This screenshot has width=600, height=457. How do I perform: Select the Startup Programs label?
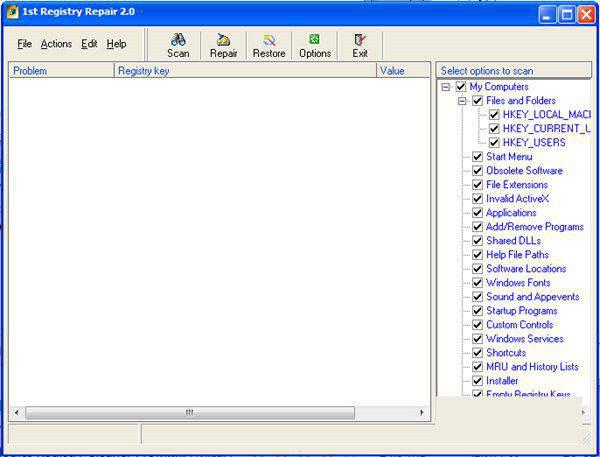click(x=522, y=311)
